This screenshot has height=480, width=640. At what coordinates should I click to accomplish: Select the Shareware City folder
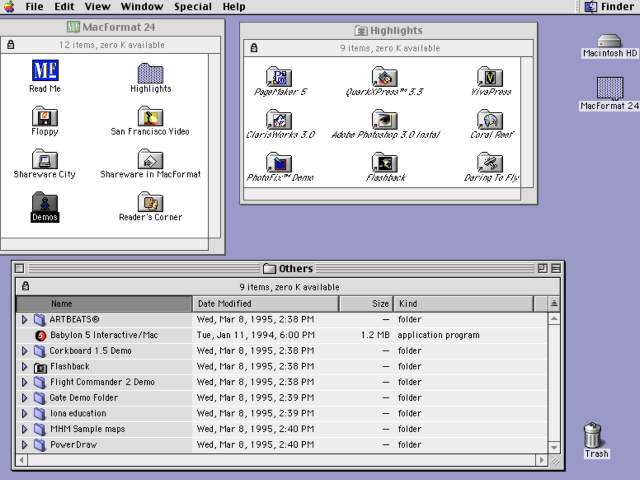pos(44,159)
